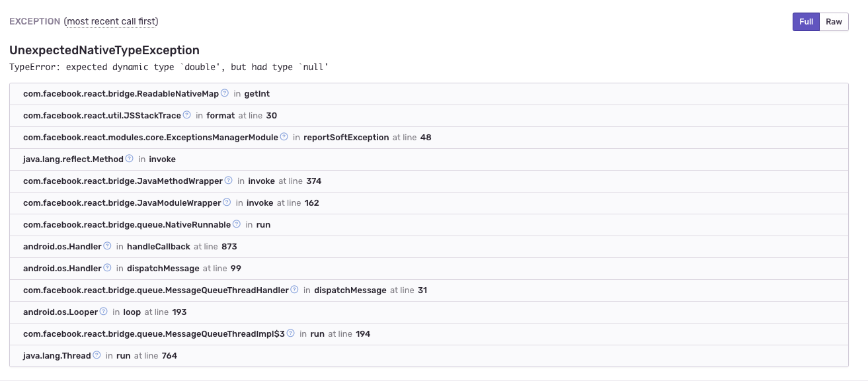Switch to Raw stack trace view
Viewport: 868px width, 391px height.
pos(834,22)
